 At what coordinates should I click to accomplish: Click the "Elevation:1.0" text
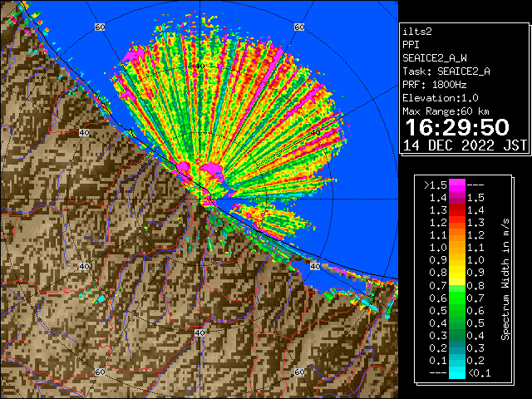tap(441, 98)
